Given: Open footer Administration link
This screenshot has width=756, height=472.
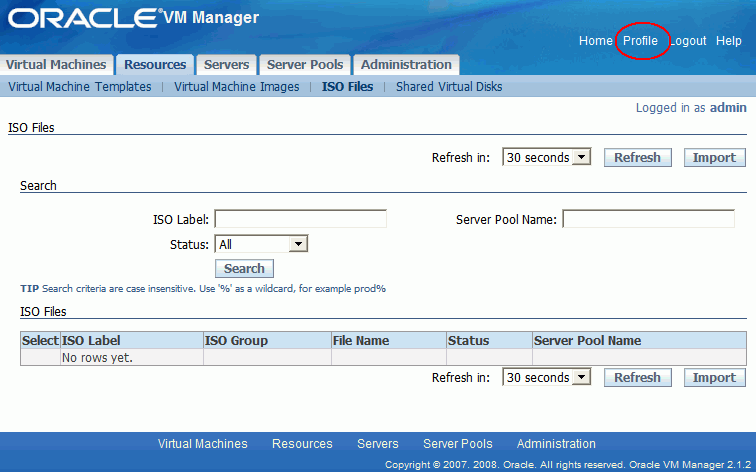Looking at the screenshot, I should [556, 444].
